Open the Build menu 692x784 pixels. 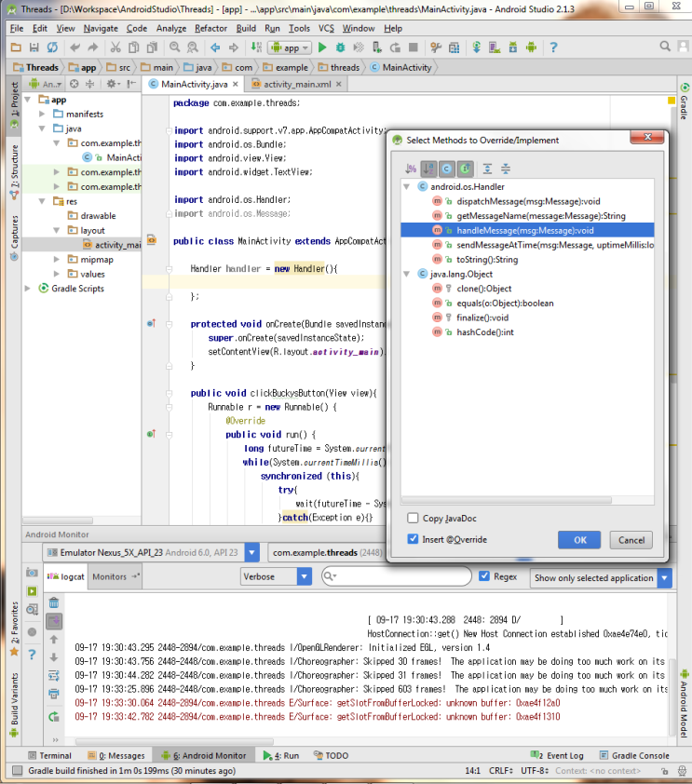click(246, 29)
